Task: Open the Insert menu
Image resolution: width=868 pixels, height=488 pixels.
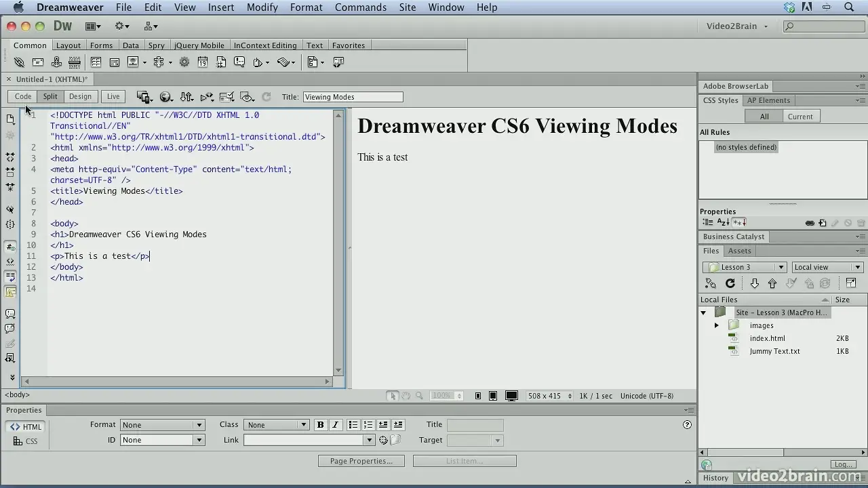Action: (221, 7)
